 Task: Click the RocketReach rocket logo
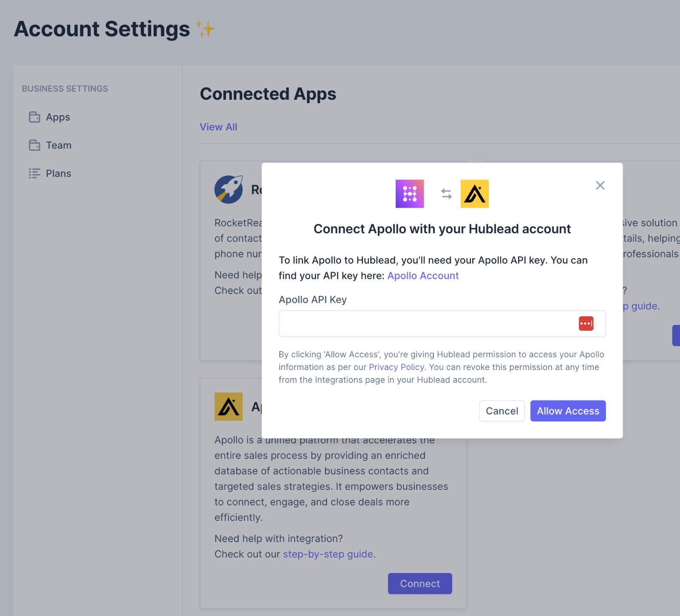[x=229, y=189]
